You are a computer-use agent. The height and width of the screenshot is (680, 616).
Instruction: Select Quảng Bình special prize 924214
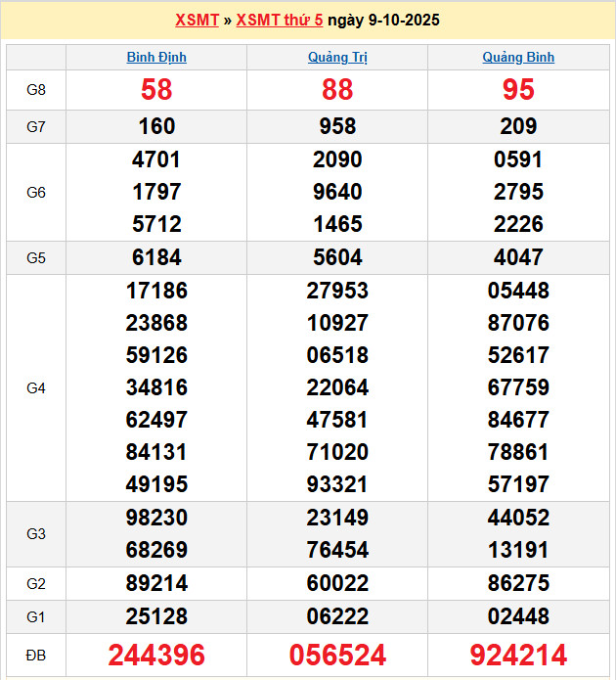(x=518, y=656)
